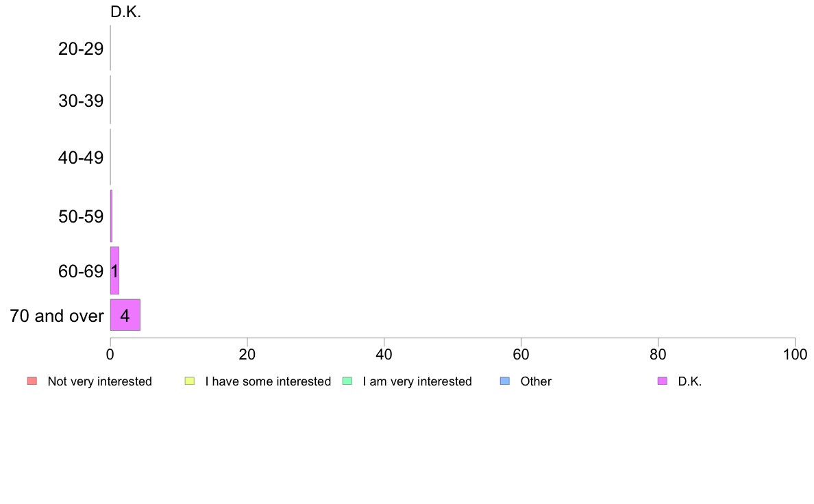Click the D.K. chart title
The height and width of the screenshot is (504, 814).
(125, 12)
